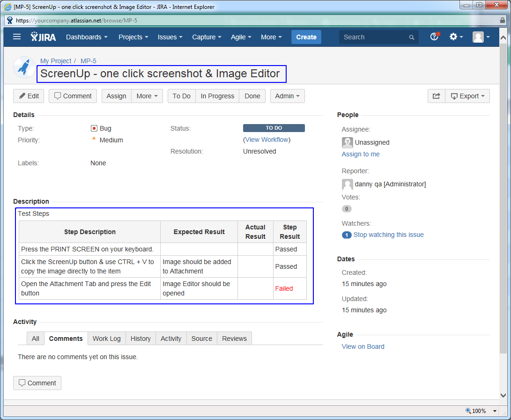Click the JIRA logo
The image size is (511, 420).
click(x=43, y=37)
